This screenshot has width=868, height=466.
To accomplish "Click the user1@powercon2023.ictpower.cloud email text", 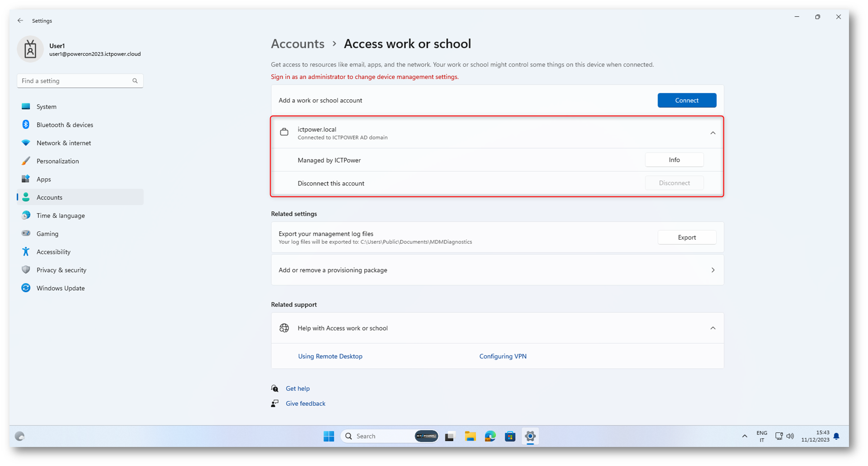I will click(95, 54).
